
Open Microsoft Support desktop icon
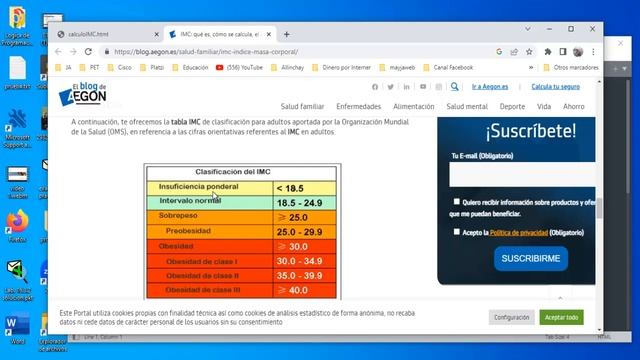[17, 128]
